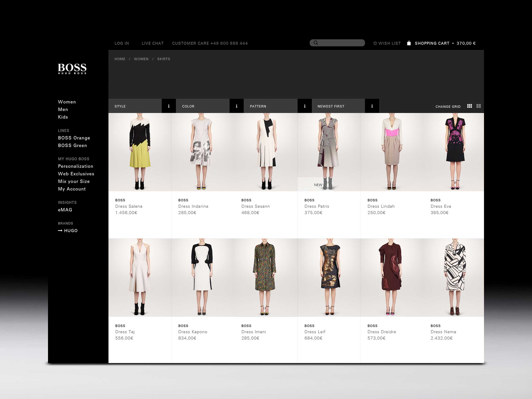Click the 2.432,00€ price of Dress Nema

(441, 338)
